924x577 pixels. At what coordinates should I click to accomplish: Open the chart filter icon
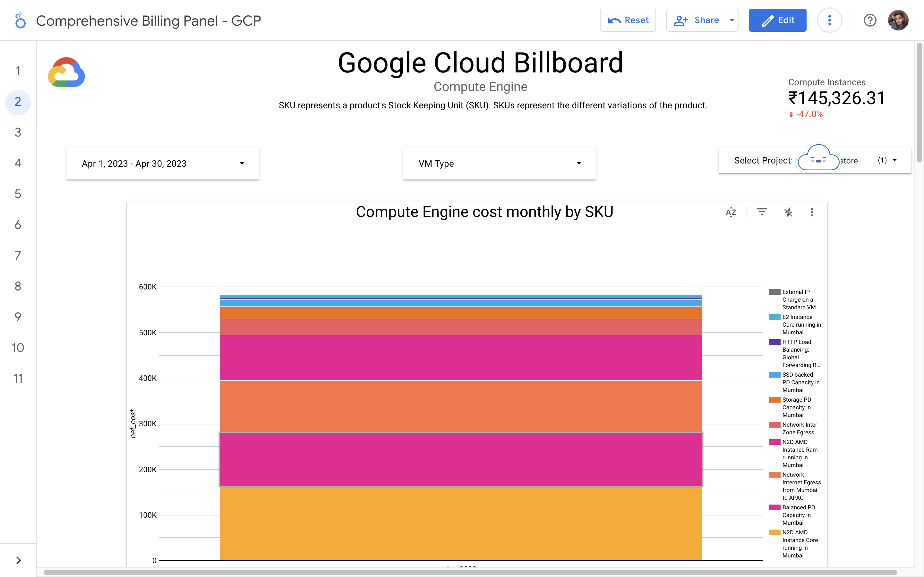tap(762, 212)
